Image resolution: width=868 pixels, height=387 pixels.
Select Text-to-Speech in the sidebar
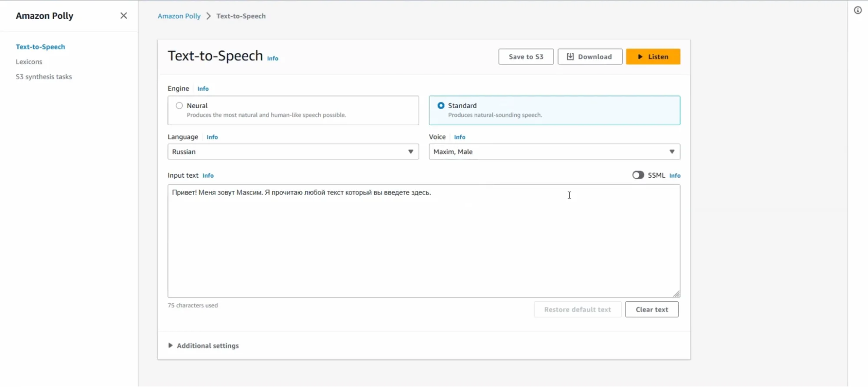tap(40, 46)
